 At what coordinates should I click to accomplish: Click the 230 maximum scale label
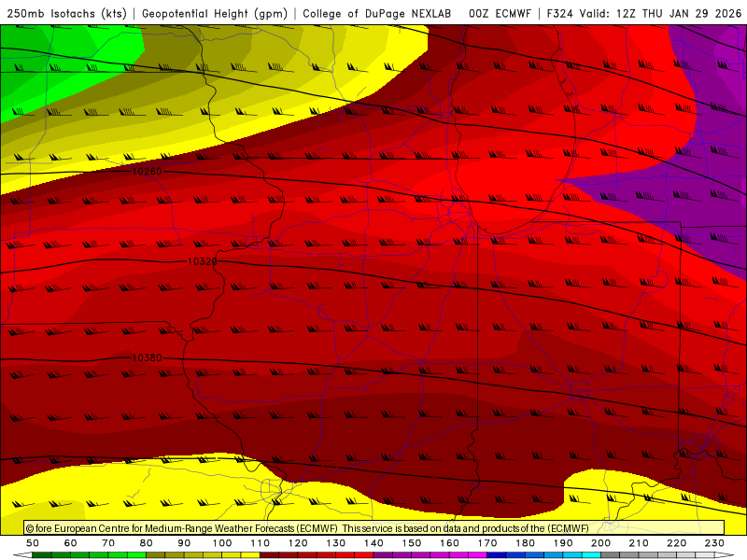[714, 543]
